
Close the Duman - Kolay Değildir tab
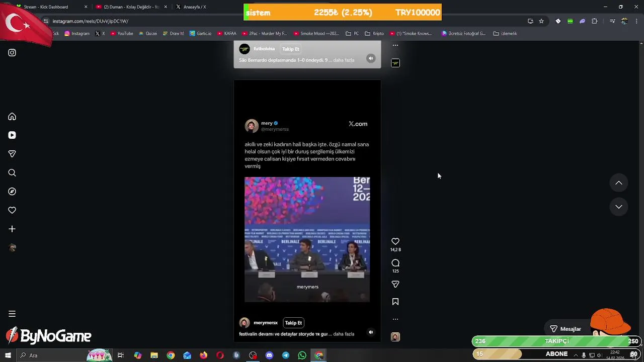[166, 7]
